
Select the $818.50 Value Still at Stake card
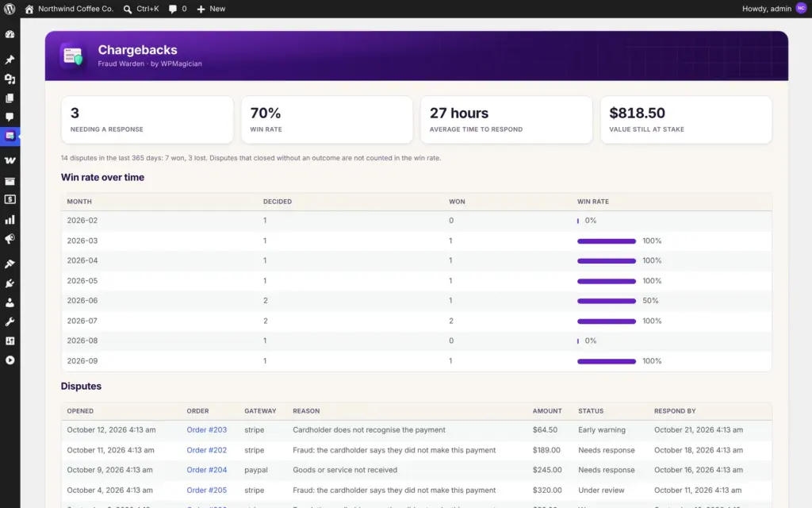coord(686,120)
